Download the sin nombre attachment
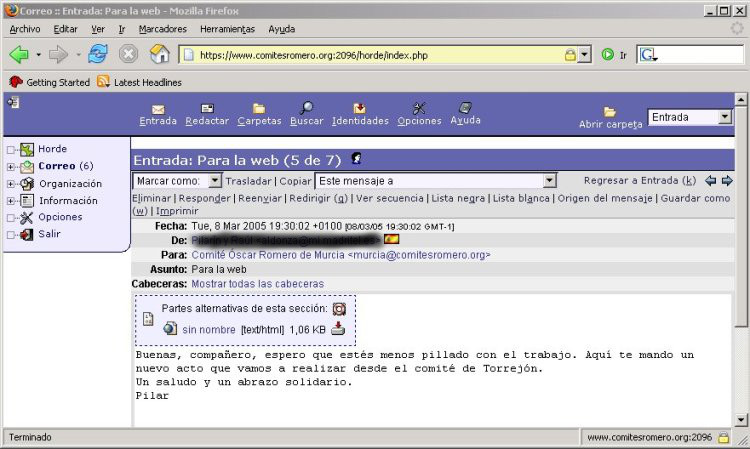This screenshot has height=449, width=750. point(338,329)
